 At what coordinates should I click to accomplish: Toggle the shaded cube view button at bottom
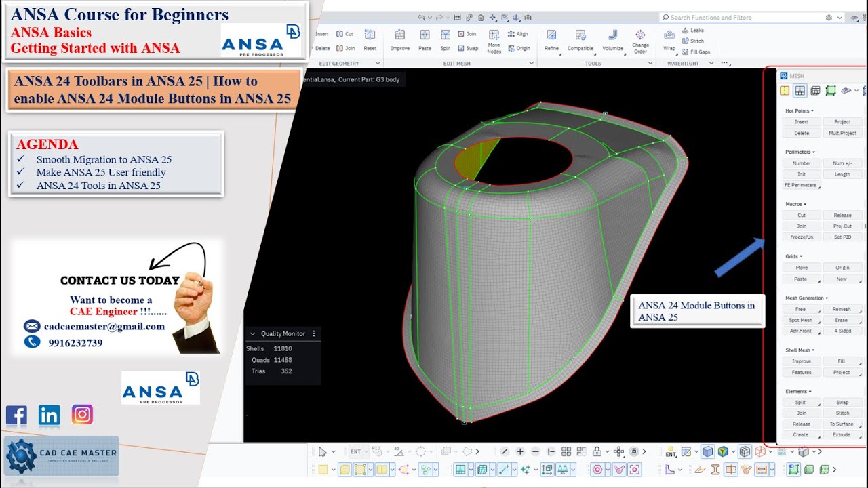pos(707,451)
